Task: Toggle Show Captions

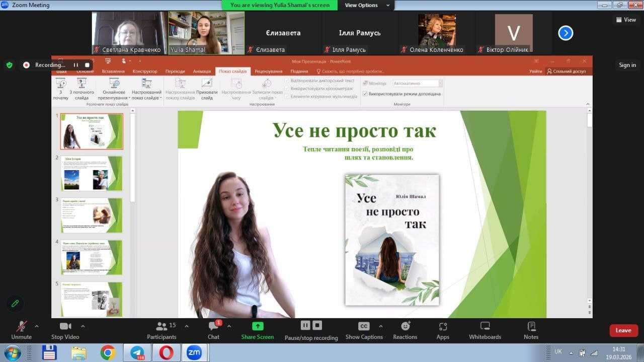Action: tap(364, 326)
